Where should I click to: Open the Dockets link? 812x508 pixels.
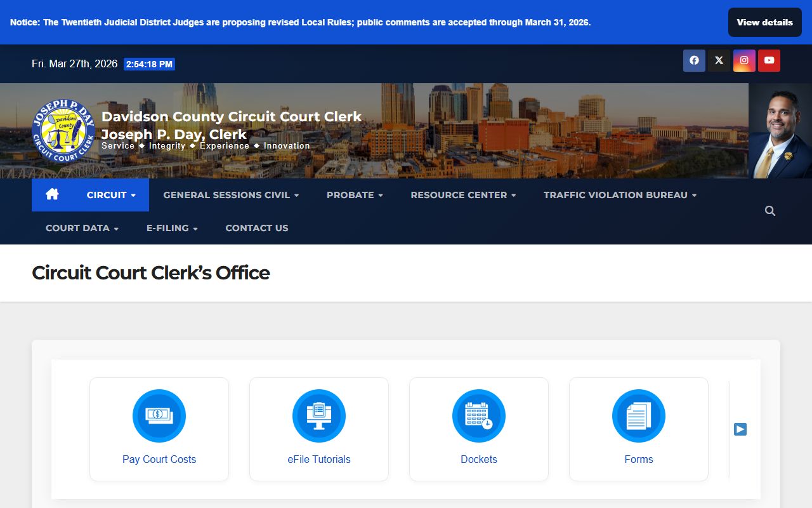[479, 459]
